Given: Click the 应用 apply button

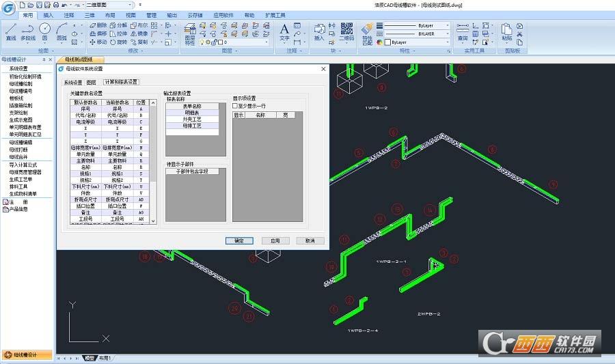Looking at the screenshot, I should [275, 240].
